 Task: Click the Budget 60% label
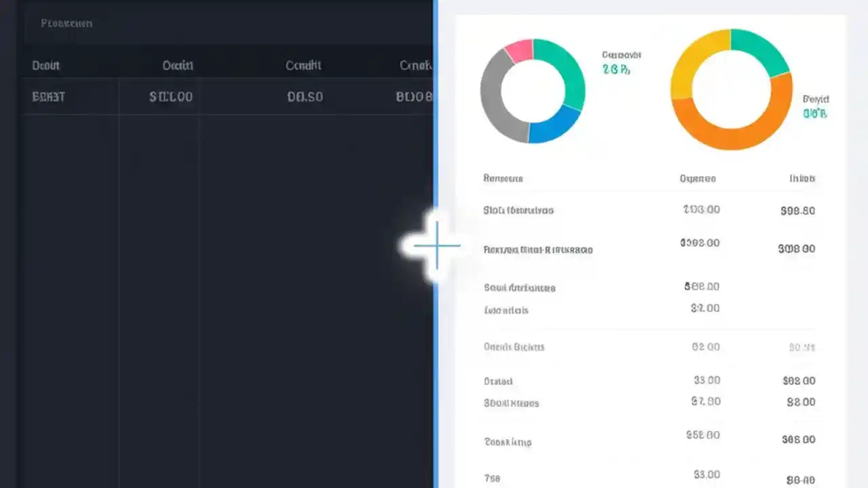(x=815, y=106)
